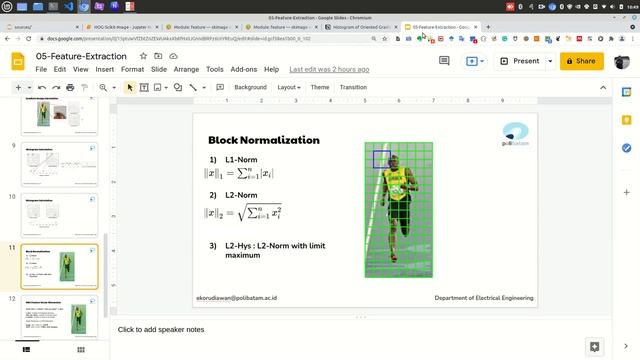The height and width of the screenshot is (360, 640).
Task: Click the Present button
Action: (x=520, y=61)
